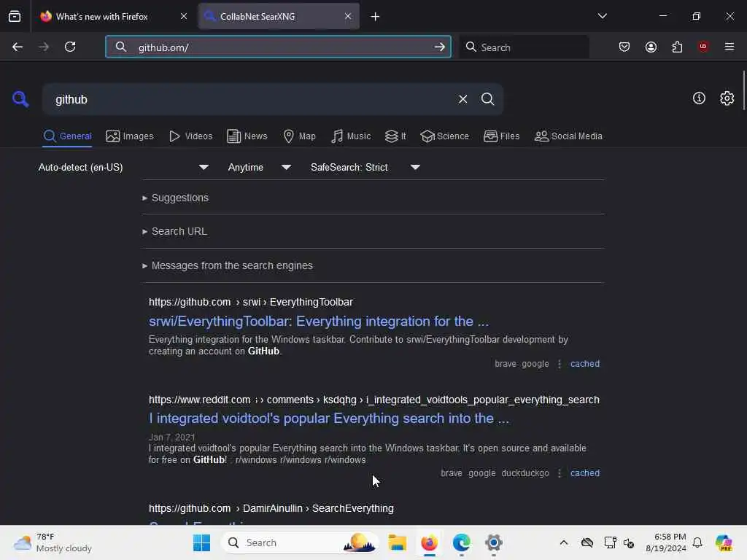This screenshot has height=560, width=747.
Task: Click the Windows taskbar Search box
Action: tap(300, 542)
